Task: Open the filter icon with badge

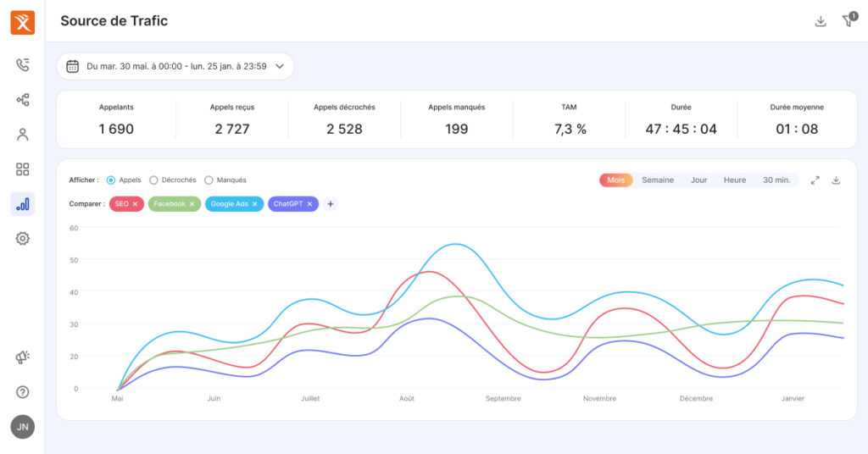Action: click(x=849, y=20)
